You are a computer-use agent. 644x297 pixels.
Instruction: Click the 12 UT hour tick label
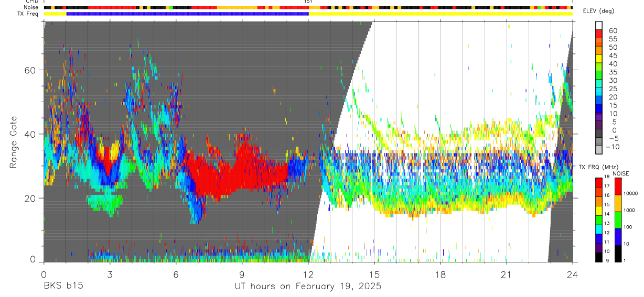coord(308,275)
